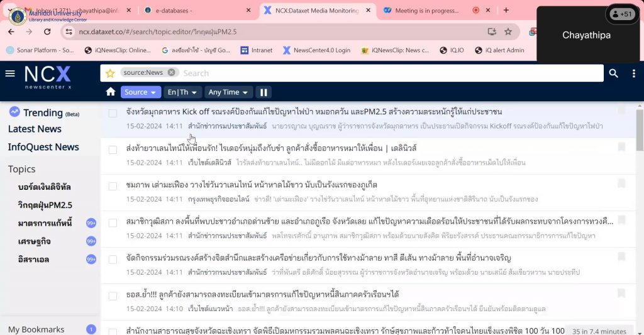Click into the Search input field
Viewport: 644px width, 335px height.
(377, 73)
